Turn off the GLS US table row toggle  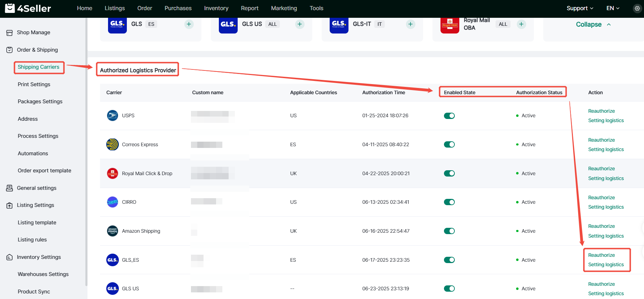449,289
